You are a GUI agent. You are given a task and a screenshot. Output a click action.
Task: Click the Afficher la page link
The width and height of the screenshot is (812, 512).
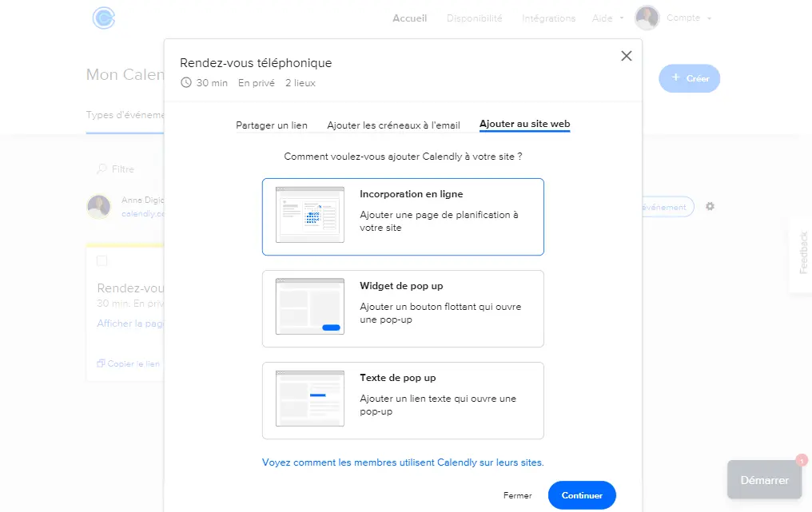130,323
